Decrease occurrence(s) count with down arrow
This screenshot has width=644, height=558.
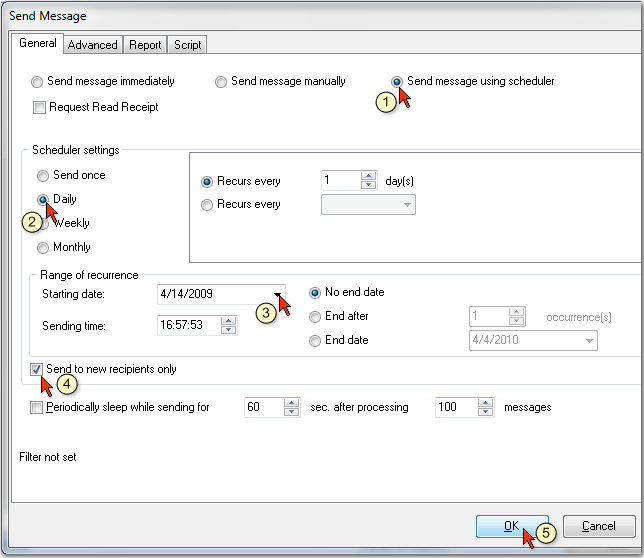(516, 321)
